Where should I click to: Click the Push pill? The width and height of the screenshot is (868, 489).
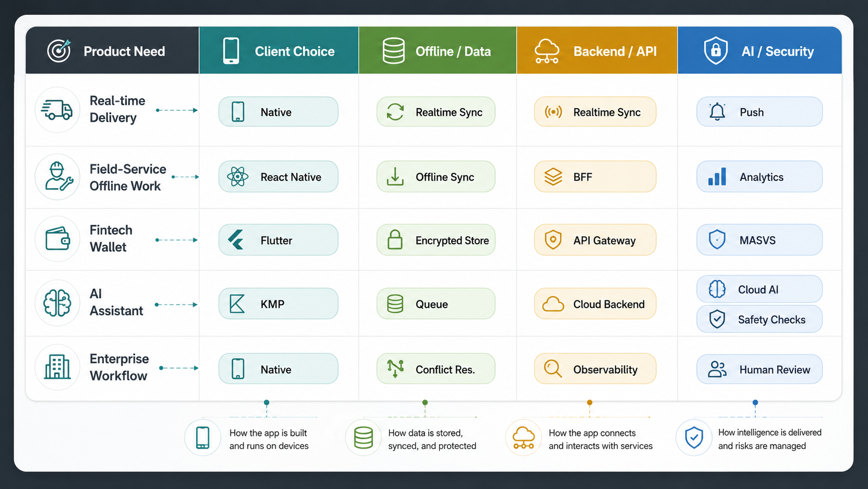coord(759,112)
